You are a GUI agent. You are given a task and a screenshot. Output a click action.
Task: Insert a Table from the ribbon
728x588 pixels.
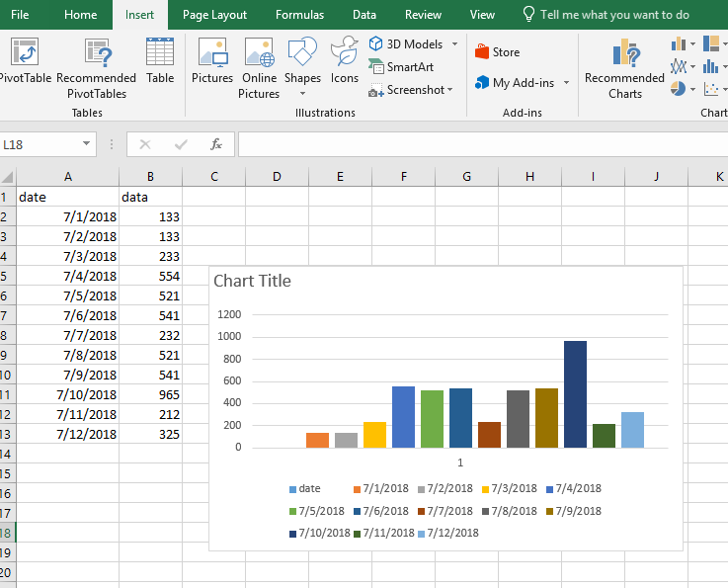click(x=160, y=60)
